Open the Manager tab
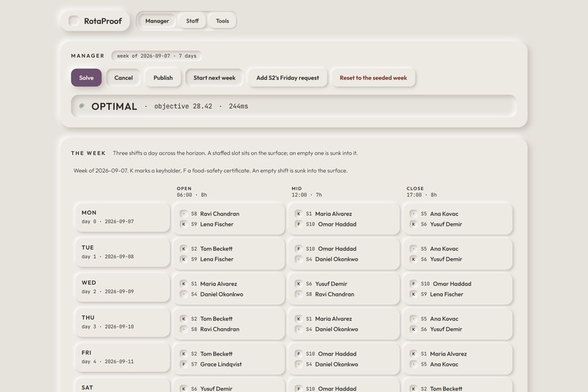Image resolution: width=588 pixels, height=392 pixels. click(x=157, y=21)
